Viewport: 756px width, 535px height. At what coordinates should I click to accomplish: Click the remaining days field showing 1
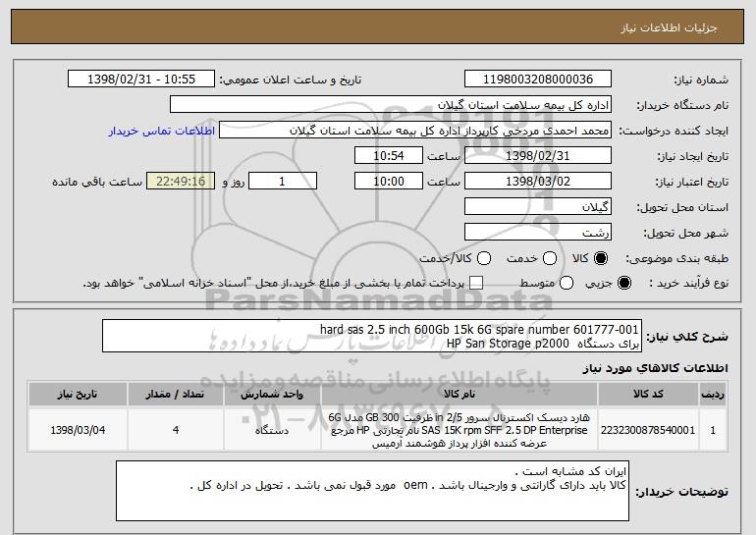tap(283, 182)
